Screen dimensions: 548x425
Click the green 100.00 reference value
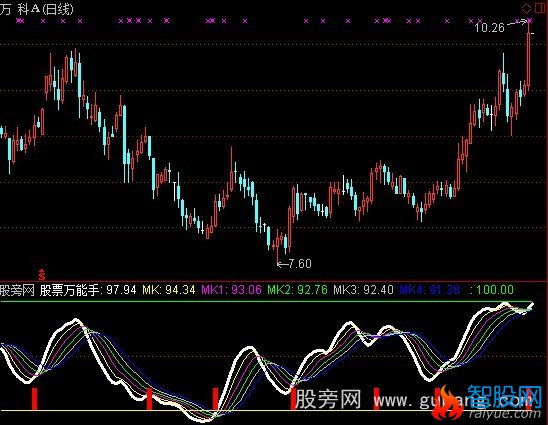coord(495,290)
